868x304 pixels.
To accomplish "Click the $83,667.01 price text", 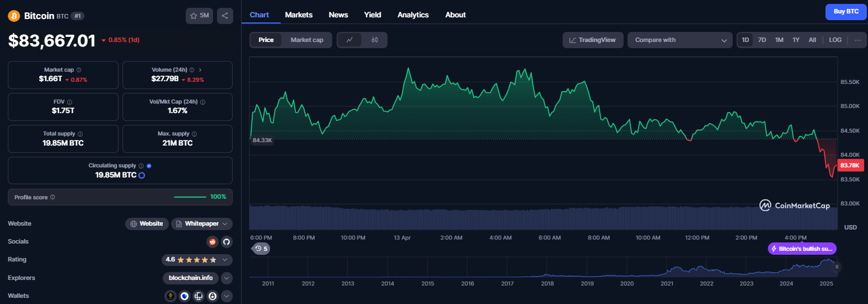I will click(51, 40).
